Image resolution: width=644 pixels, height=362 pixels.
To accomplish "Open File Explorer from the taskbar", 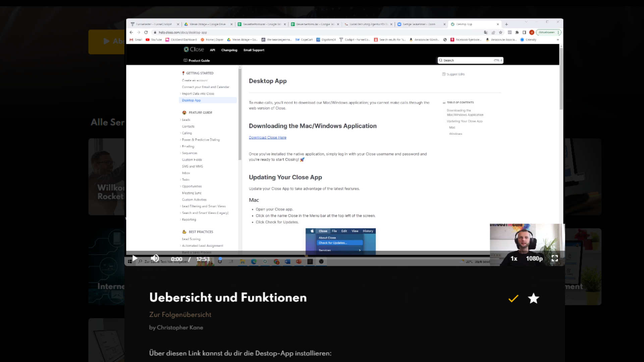I will (242, 262).
